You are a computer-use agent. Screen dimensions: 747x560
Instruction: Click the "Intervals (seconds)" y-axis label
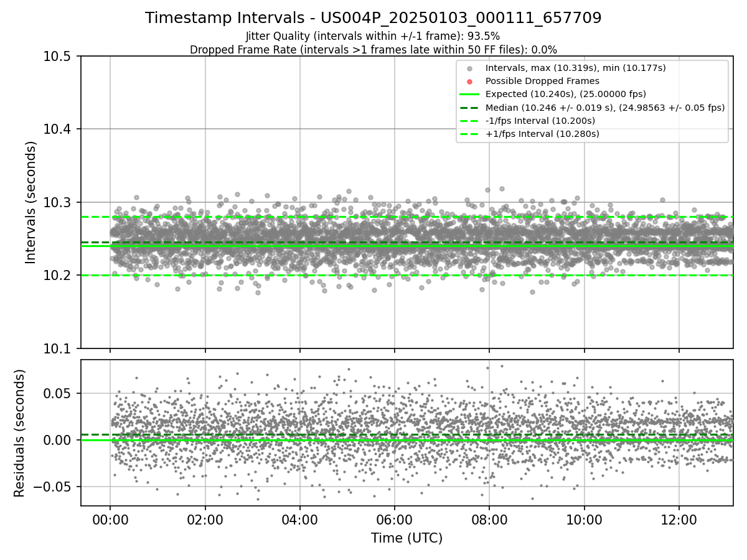click(31, 202)
